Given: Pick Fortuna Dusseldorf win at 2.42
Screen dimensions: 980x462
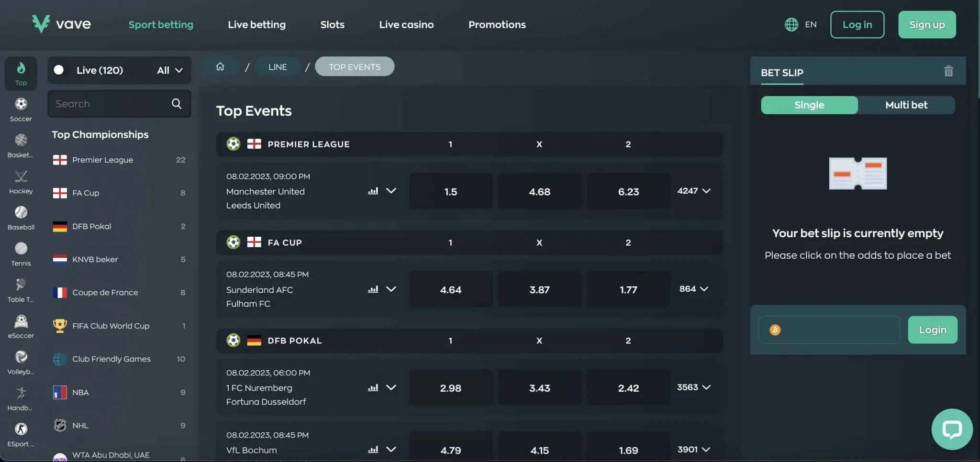Looking at the screenshot, I should click(x=628, y=388).
